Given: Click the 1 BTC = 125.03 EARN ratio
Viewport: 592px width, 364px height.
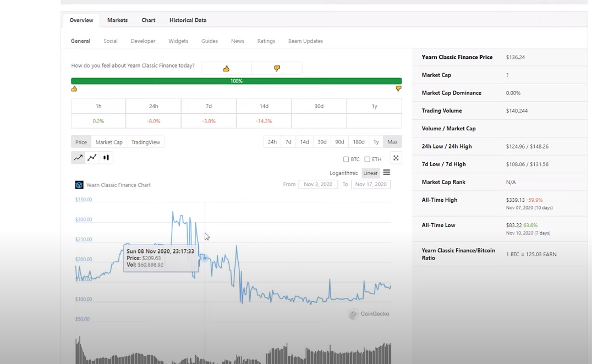Looking at the screenshot, I should 531,254.
